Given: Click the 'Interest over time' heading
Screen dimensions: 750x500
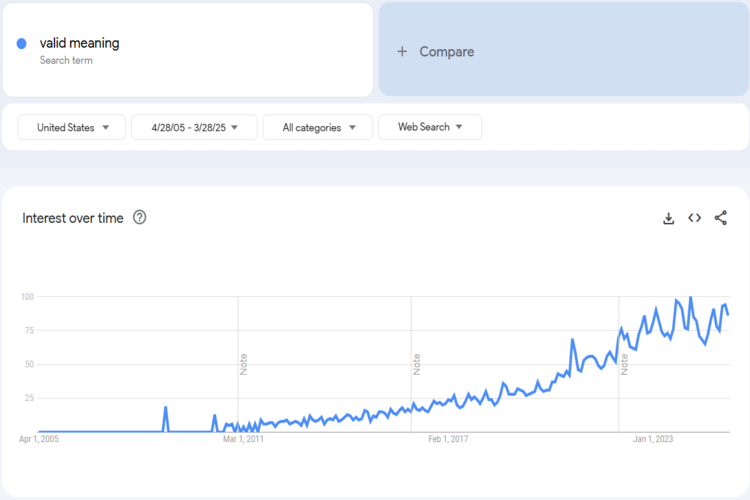Looking at the screenshot, I should 73,218.
